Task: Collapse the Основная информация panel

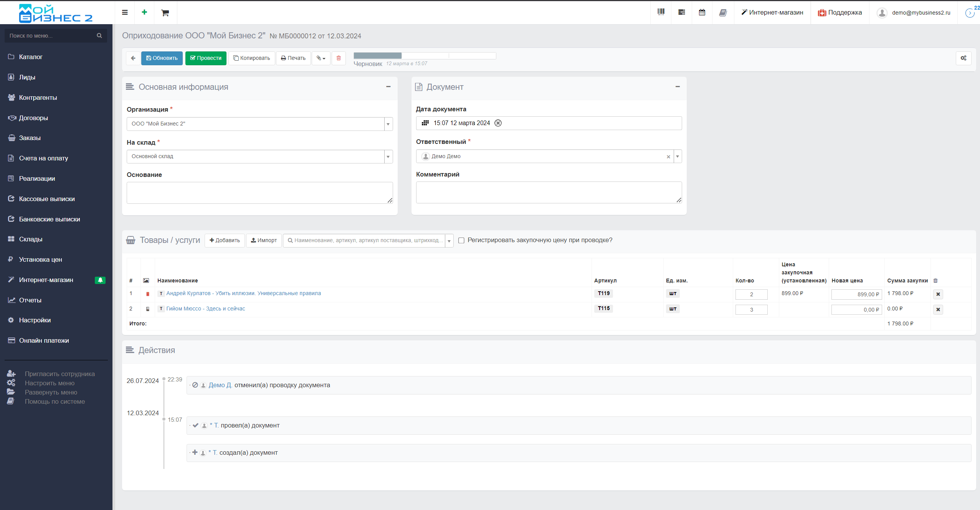Action: 388,87
